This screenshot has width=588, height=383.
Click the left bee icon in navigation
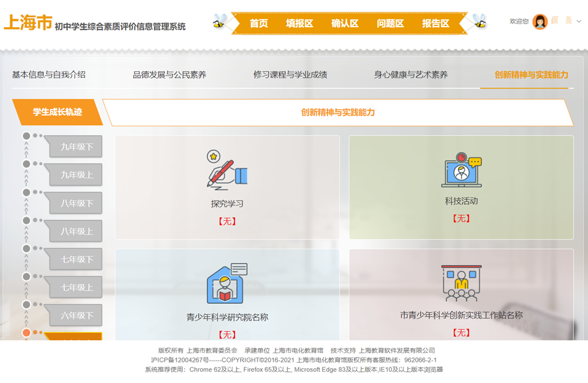tap(219, 23)
